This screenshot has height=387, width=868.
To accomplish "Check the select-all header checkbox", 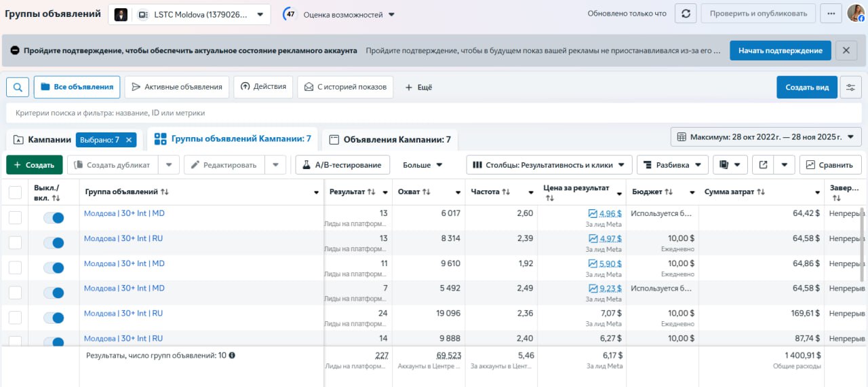I will coord(15,192).
